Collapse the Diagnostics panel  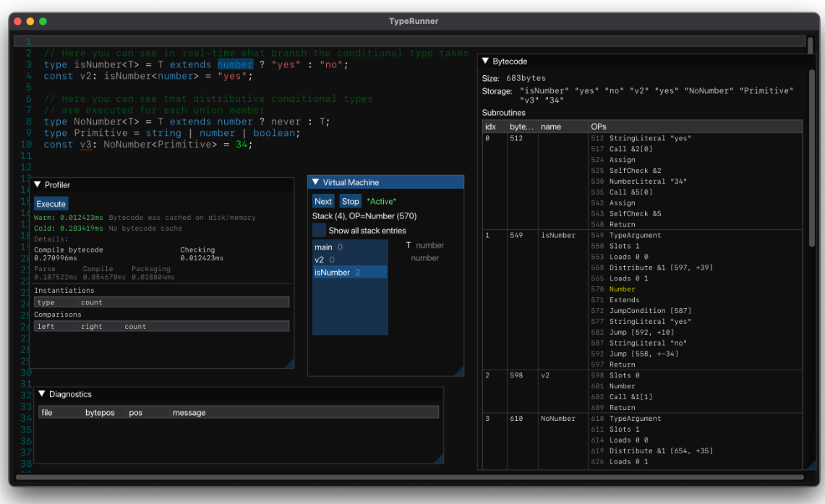(40, 393)
